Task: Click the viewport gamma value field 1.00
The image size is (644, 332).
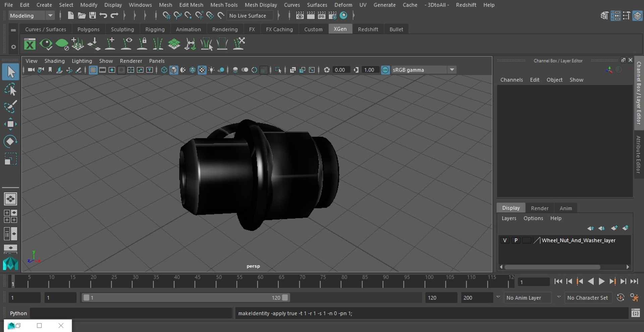Action: (x=370, y=70)
